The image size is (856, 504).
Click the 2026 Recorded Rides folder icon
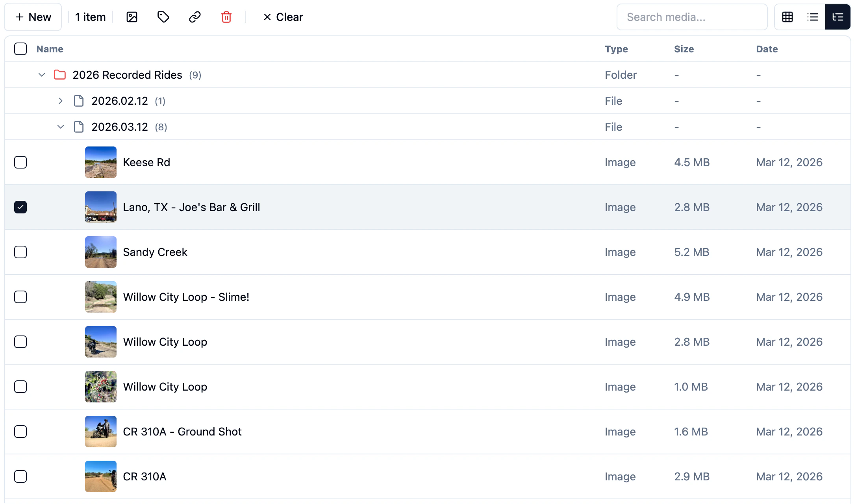coord(59,75)
